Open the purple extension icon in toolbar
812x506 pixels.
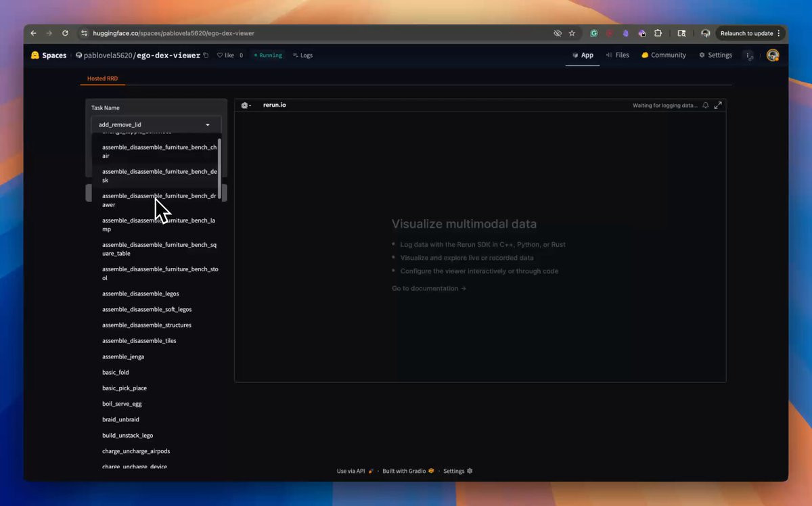[626, 33]
